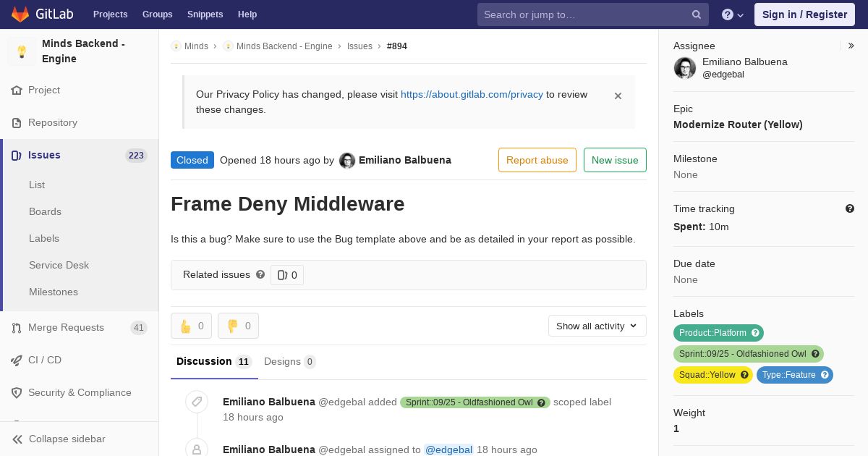Click the Sprint label help icon in sidebar
Screen dimensions: 868x456
click(815, 354)
